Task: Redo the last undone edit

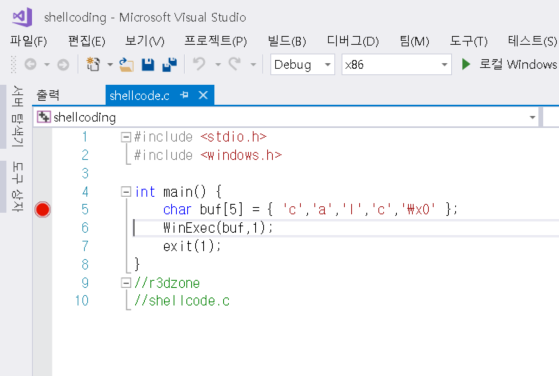Action: pos(235,65)
